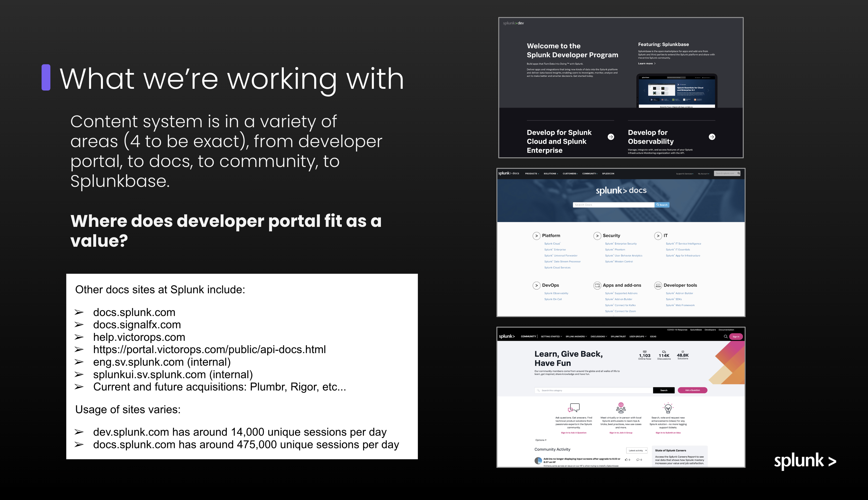Screen dimensions: 868x500
Task: Open Splunk Universal Forwarder docs link
Action: click(561, 256)
